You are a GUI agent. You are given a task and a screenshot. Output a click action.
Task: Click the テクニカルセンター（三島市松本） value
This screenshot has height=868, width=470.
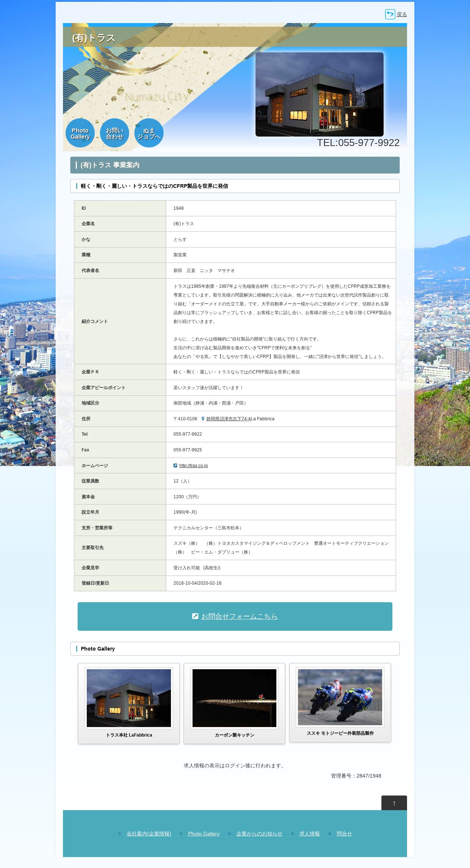coord(209,528)
